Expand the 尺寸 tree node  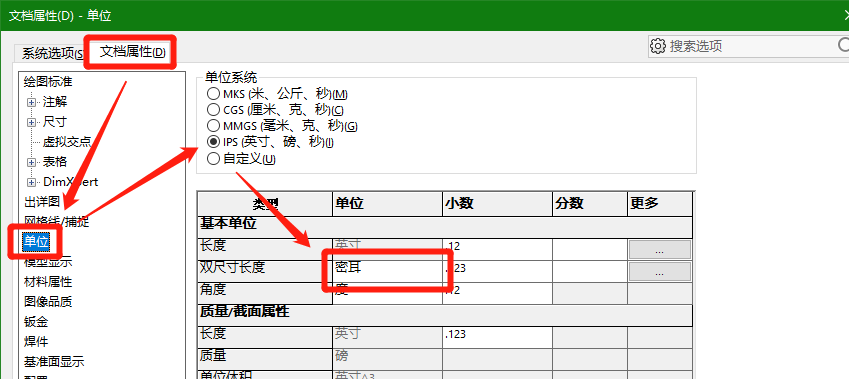(x=32, y=122)
